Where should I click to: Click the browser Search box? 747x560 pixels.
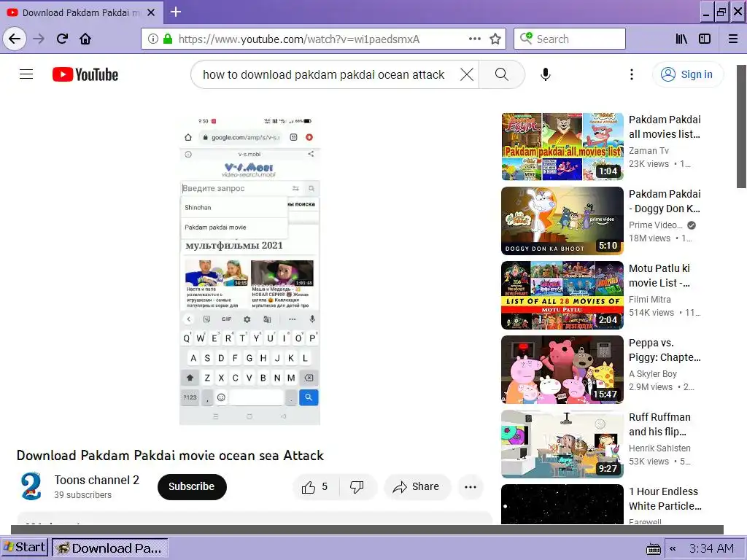tap(570, 39)
